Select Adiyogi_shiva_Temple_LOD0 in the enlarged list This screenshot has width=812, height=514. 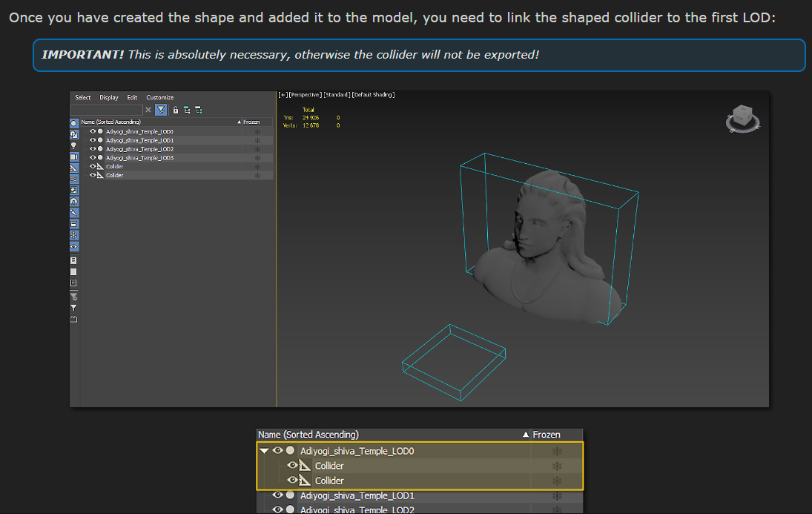[x=357, y=451]
